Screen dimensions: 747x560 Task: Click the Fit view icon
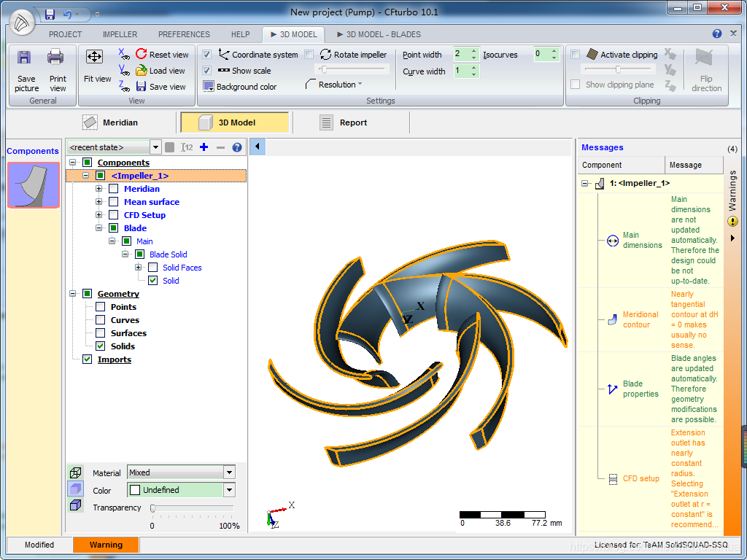pyautogui.click(x=94, y=57)
